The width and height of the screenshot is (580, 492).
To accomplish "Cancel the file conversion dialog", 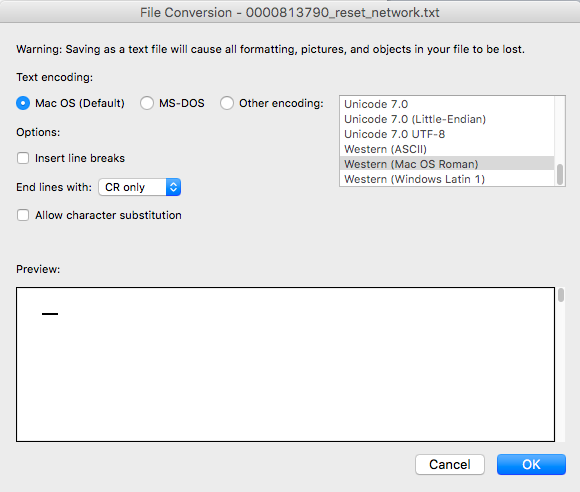I will coord(450,465).
